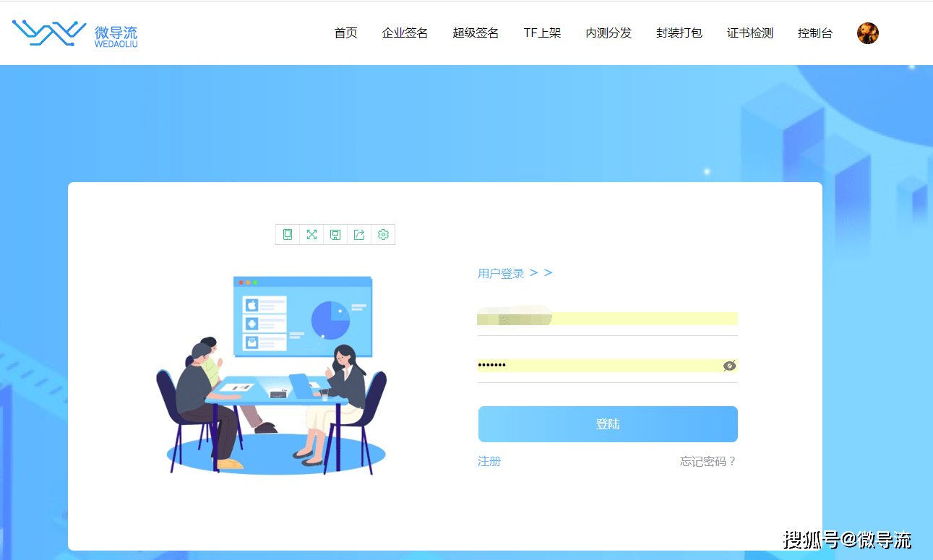
Task: Click the share/export icon in the toolbar
Action: [x=359, y=234]
